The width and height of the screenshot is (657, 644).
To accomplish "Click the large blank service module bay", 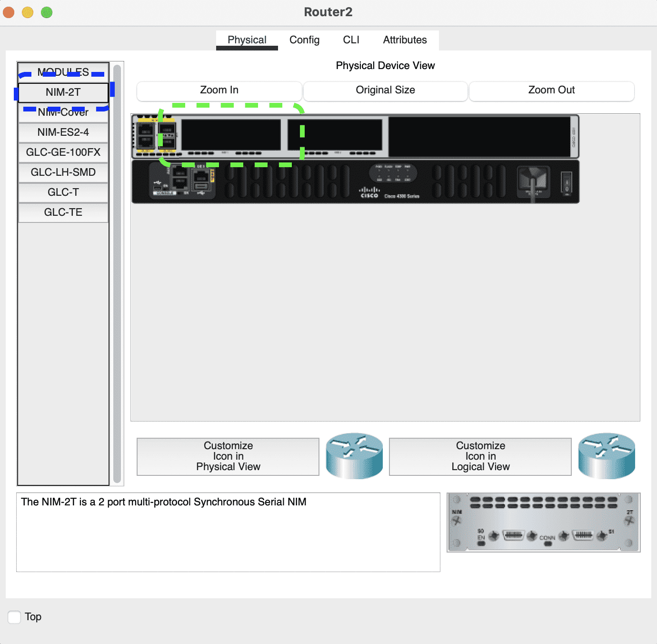I will [480, 136].
